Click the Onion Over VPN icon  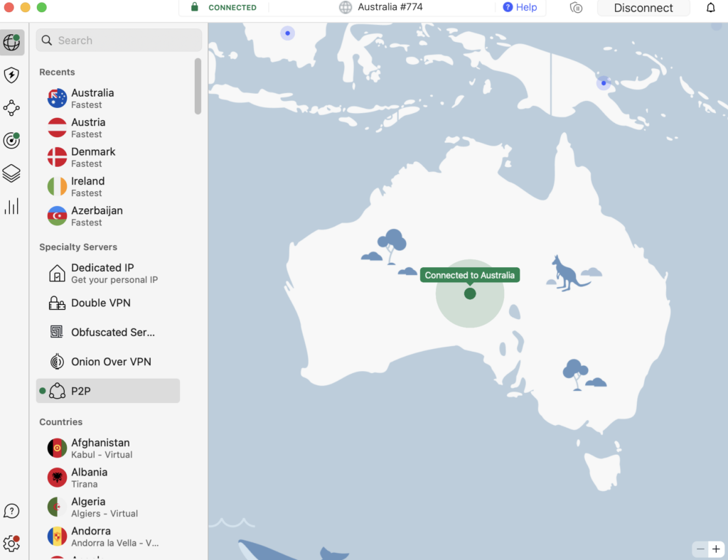(x=57, y=362)
